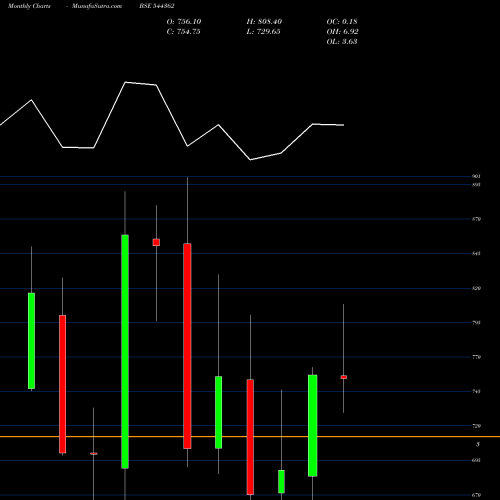Click the "Monthly Charts" title text
The width and height of the screenshot is (500, 500).
(29, 6)
